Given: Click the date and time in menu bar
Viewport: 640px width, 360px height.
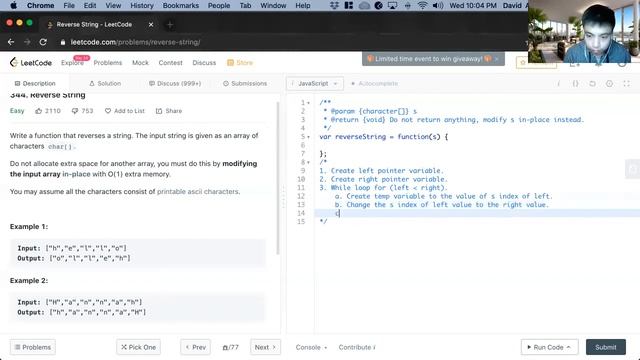Looking at the screenshot, I should tap(473, 5).
